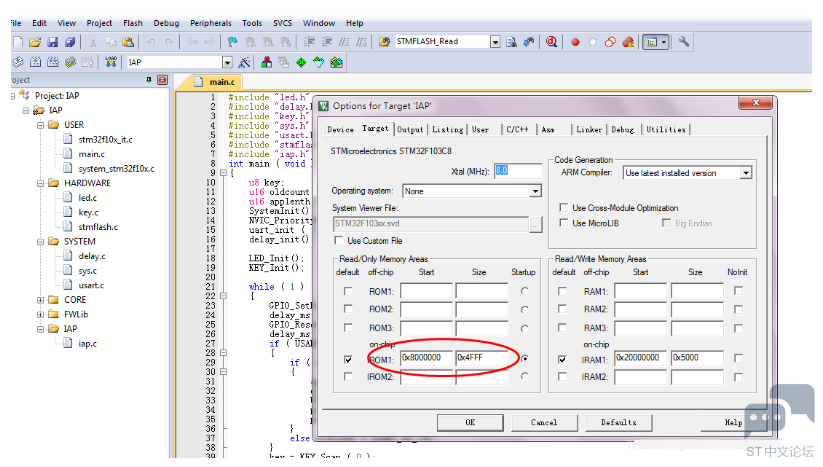Click the Rebuild all target files icon

tap(52, 62)
